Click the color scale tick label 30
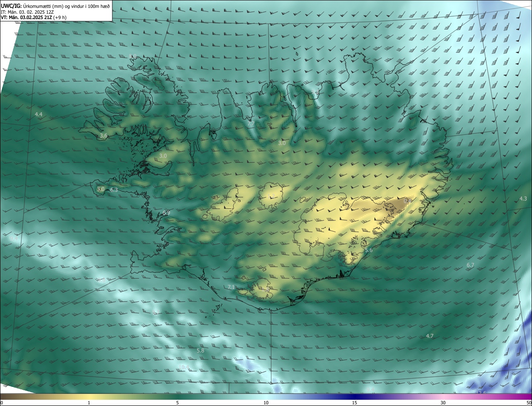The image size is (532, 406). (x=443, y=403)
